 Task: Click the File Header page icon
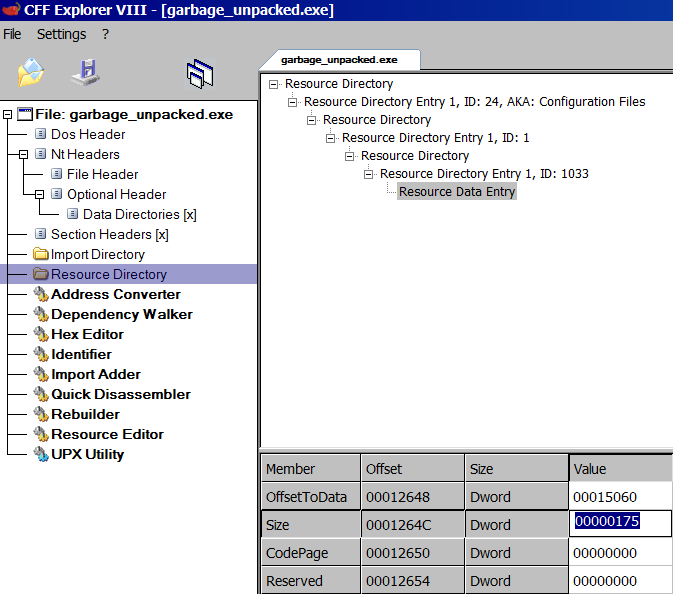point(56,174)
